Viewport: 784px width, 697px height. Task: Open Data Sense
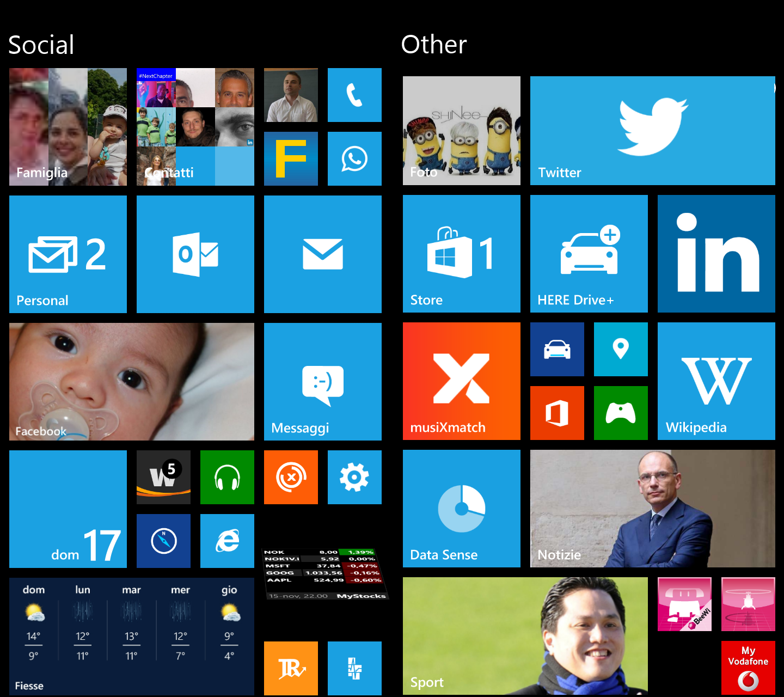pos(461,509)
